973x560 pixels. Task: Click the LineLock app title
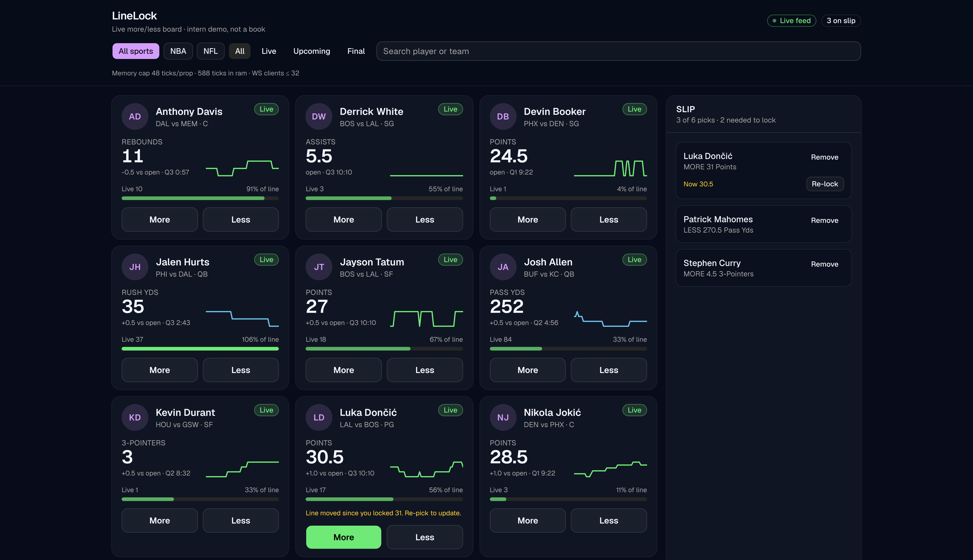134,16
